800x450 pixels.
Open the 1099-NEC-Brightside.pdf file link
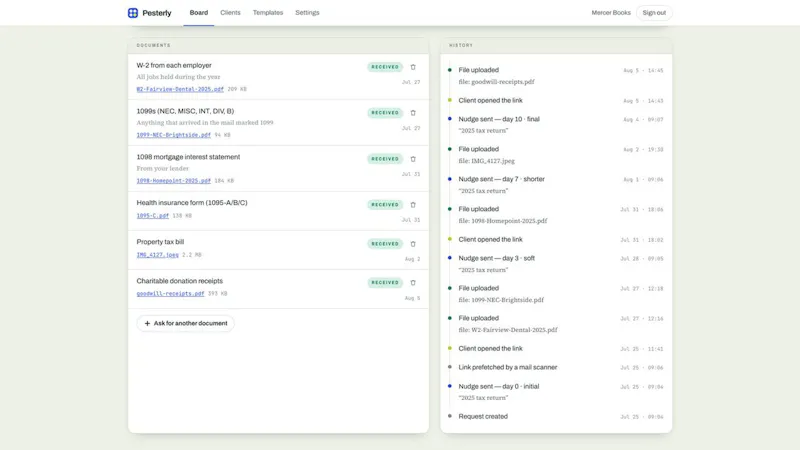173,135
